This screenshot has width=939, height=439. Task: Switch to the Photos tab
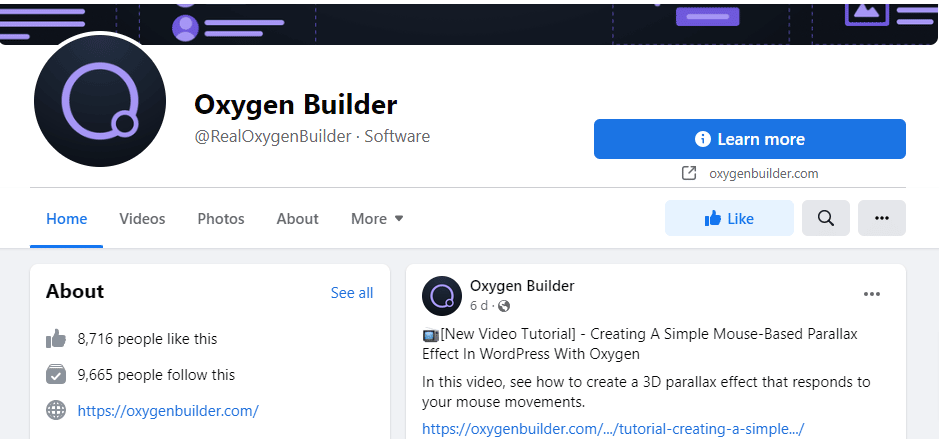click(x=221, y=219)
